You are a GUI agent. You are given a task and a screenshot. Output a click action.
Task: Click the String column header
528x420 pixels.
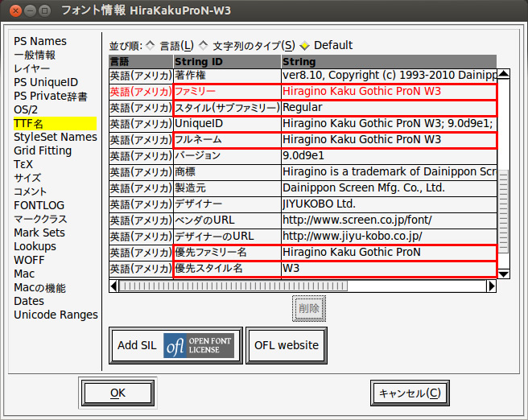coord(389,62)
